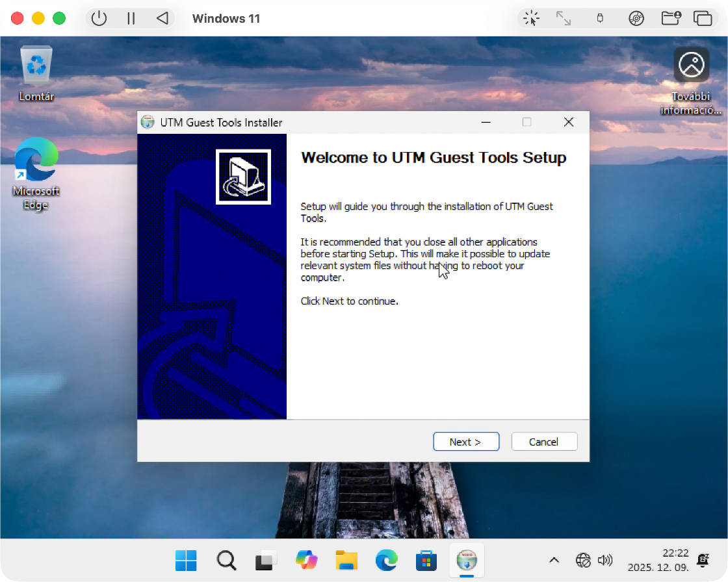Click the volume speaker icon in tray
Image resolution: width=728 pixels, height=582 pixels.
click(x=604, y=560)
